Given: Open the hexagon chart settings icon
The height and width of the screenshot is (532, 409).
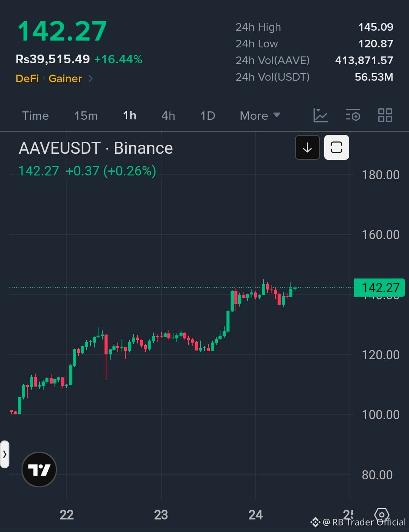Looking at the screenshot, I should pos(382,515).
